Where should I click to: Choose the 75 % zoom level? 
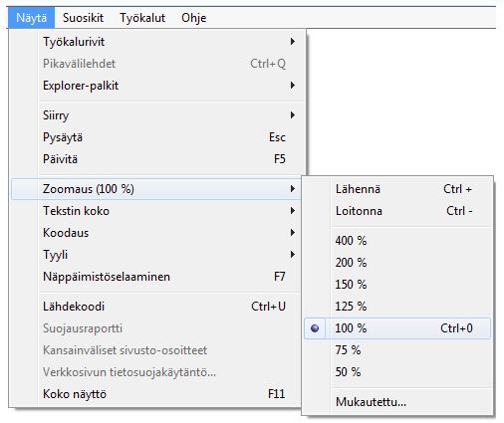click(397, 350)
